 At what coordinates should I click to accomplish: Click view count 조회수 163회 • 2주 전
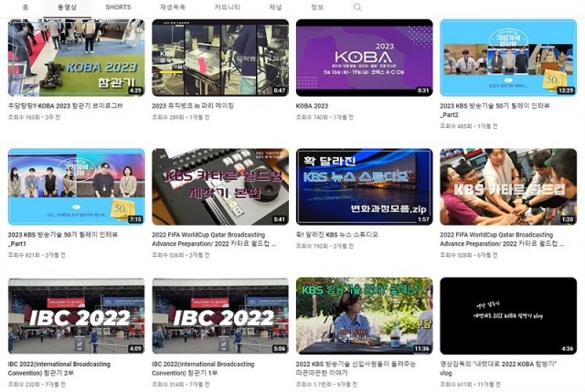pyautogui.click(x=34, y=117)
